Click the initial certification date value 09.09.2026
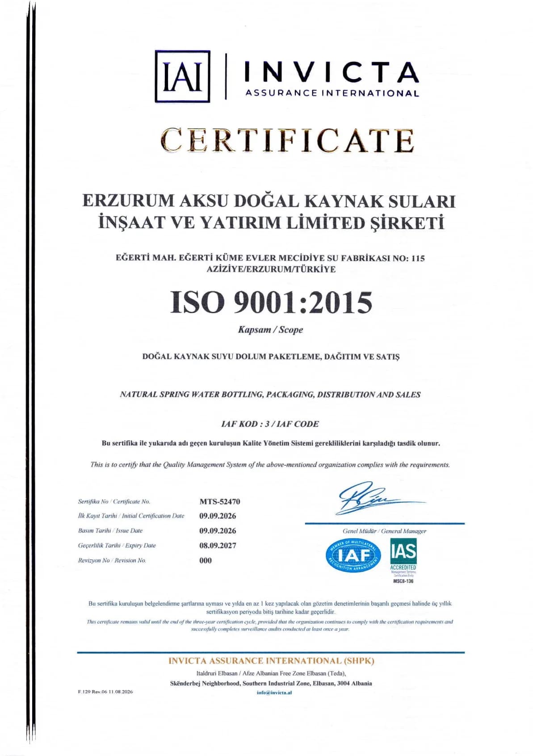The height and width of the screenshot is (756, 533). click(218, 516)
